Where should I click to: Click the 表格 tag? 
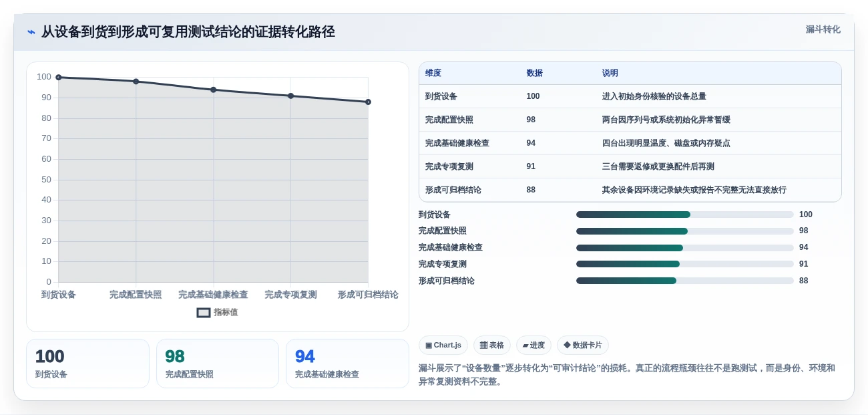point(492,345)
